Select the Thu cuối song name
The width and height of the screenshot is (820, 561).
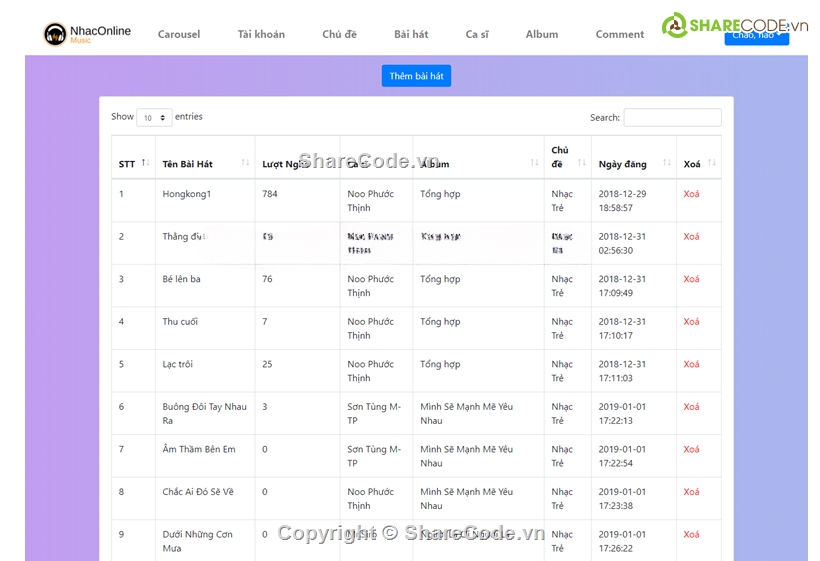coord(180,322)
